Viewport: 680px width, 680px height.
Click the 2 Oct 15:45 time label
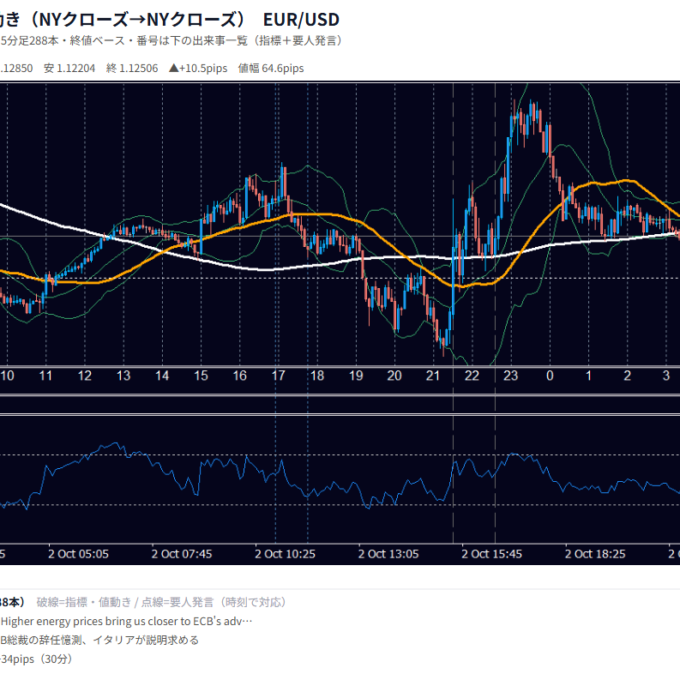[x=492, y=554]
